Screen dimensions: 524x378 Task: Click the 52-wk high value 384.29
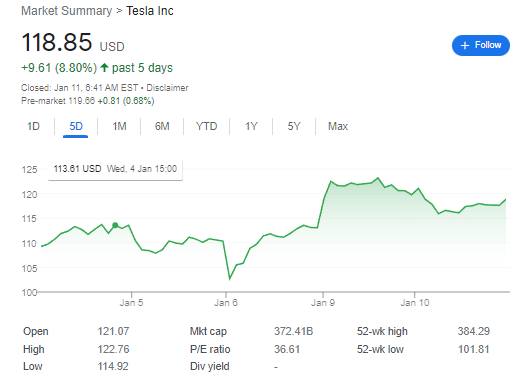(474, 331)
